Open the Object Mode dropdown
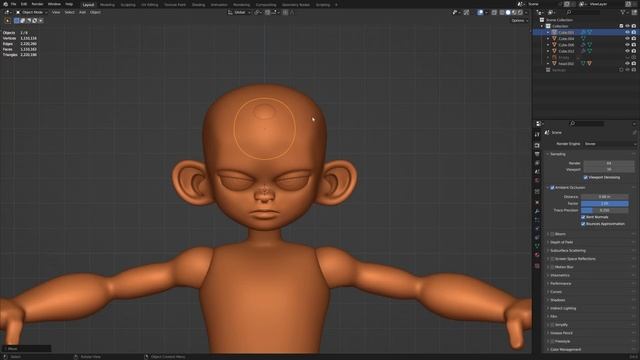The width and height of the screenshot is (640, 360). click(32, 12)
